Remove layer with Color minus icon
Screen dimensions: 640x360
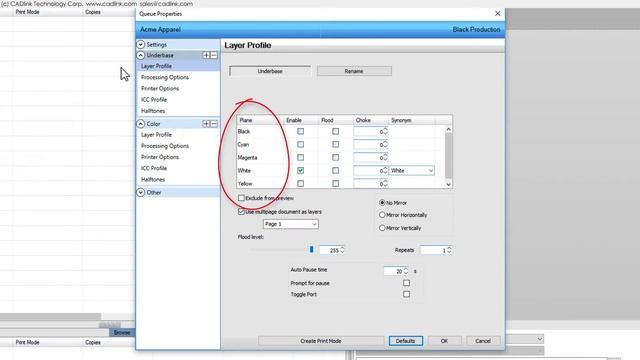point(213,124)
